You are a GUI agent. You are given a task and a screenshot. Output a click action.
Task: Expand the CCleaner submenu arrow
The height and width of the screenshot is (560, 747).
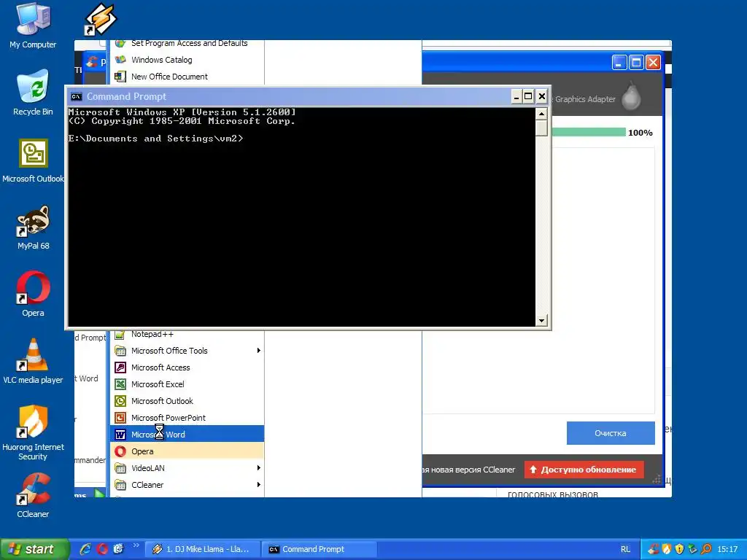click(x=259, y=484)
